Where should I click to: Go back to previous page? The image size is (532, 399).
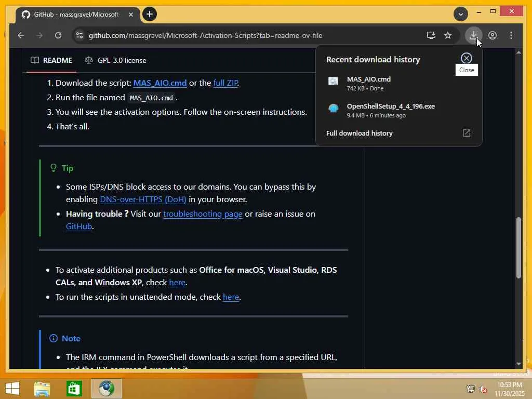point(21,35)
